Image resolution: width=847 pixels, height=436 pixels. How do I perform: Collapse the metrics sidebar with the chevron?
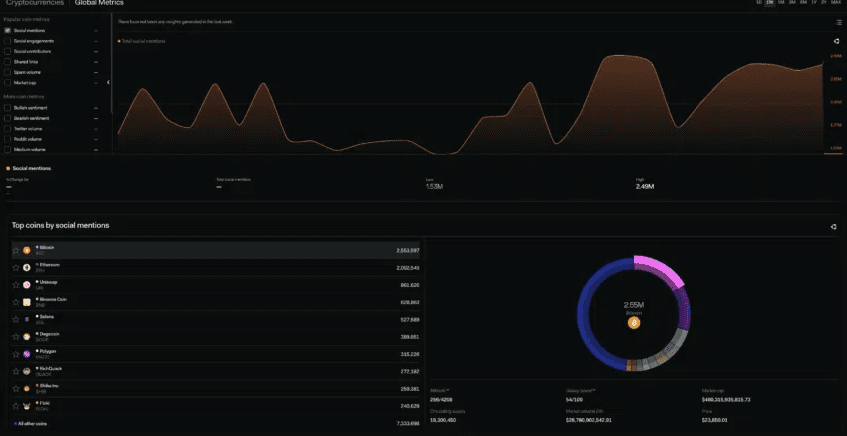coord(108,82)
